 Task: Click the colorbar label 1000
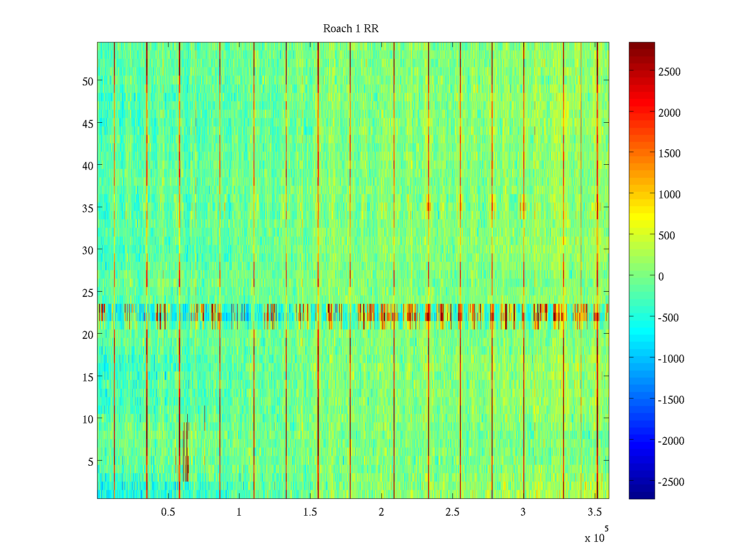(x=669, y=195)
